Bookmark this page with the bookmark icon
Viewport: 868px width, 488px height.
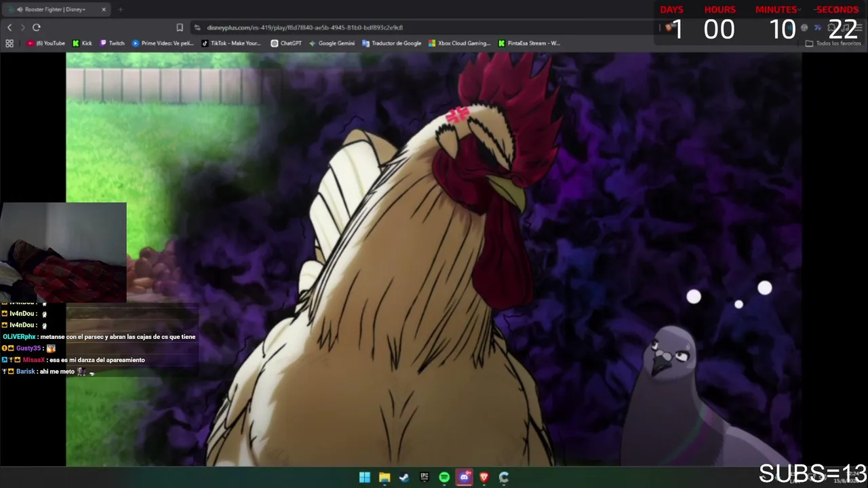[180, 27]
